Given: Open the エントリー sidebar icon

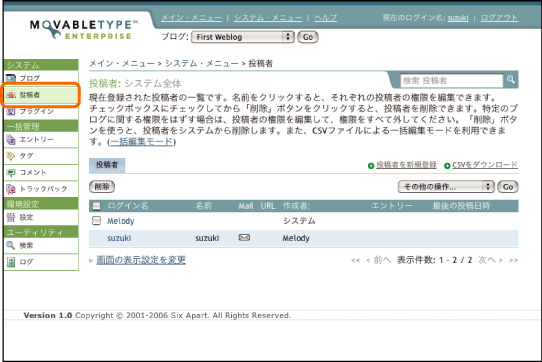Looking at the screenshot, I should click(11, 140).
